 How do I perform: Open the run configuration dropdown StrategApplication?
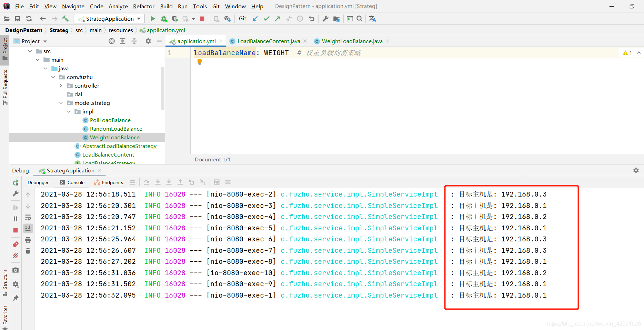[109, 19]
